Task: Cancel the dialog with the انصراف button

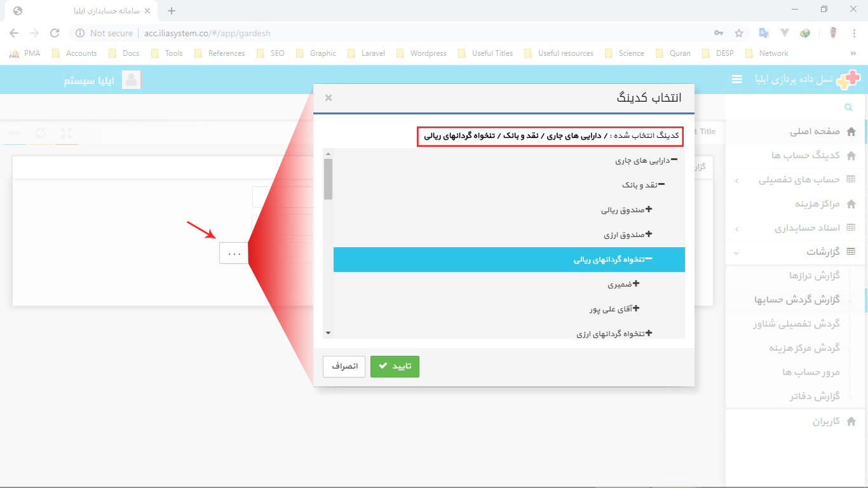Action: [x=344, y=367]
